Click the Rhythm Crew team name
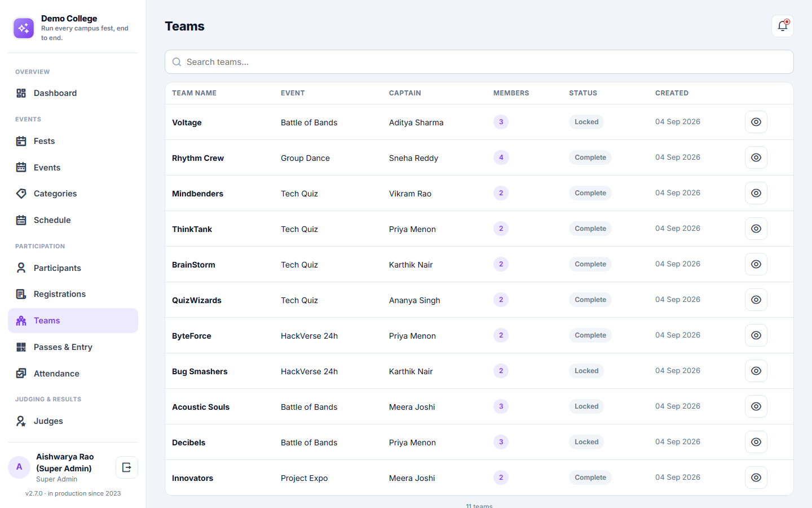The image size is (812, 508). pos(198,158)
